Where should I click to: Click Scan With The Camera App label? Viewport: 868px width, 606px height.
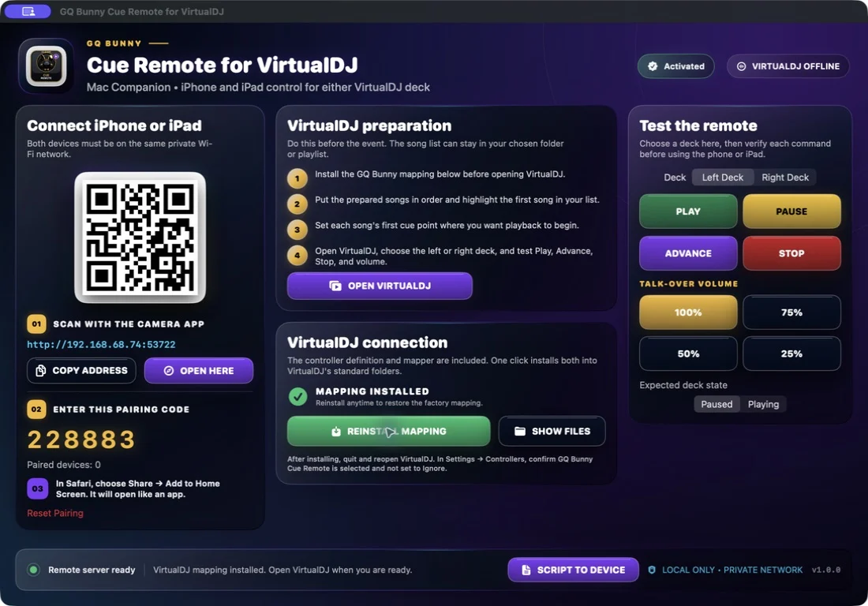129,324
